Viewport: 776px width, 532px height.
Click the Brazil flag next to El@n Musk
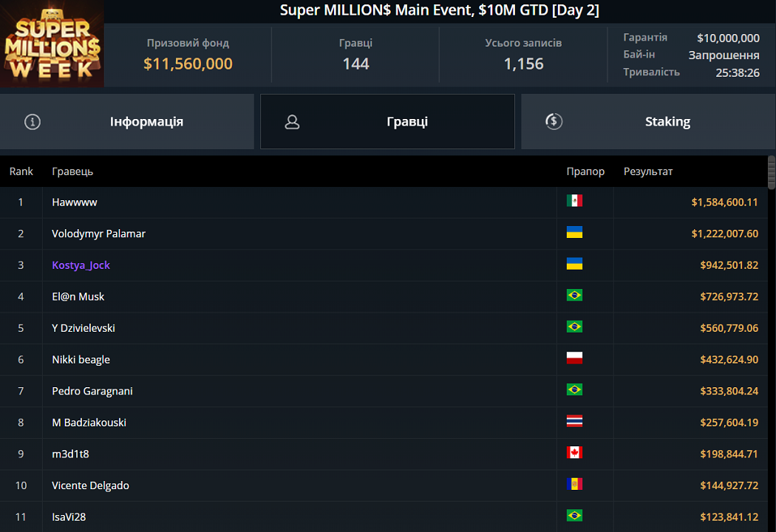(x=576, y=296)
